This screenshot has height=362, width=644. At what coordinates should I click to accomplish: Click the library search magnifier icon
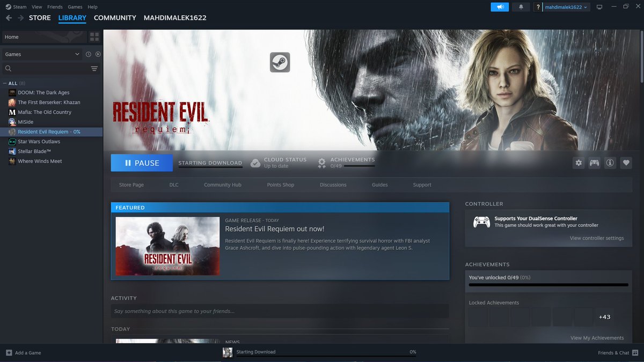point(8,69)
